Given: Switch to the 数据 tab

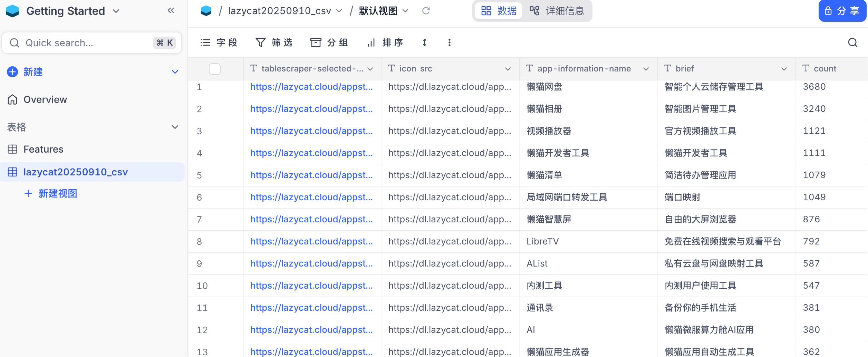Looking at the screenshot, I should tap(499, 11).
